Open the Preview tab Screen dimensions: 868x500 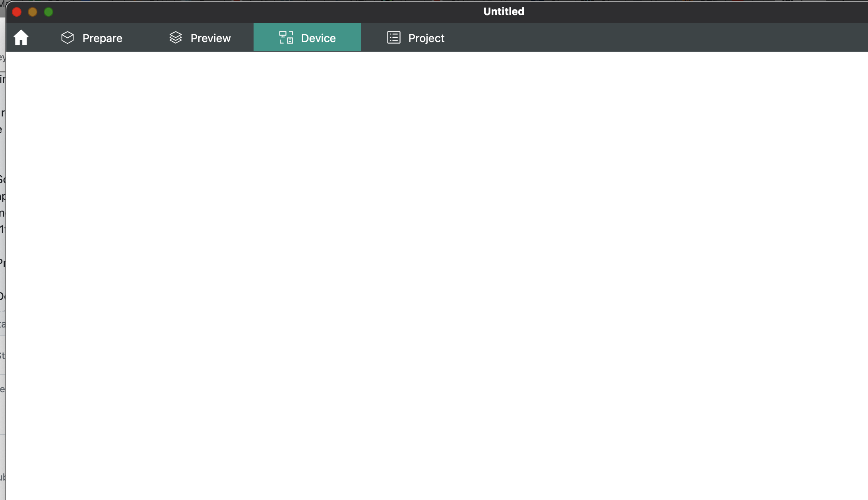coord(199,38)
